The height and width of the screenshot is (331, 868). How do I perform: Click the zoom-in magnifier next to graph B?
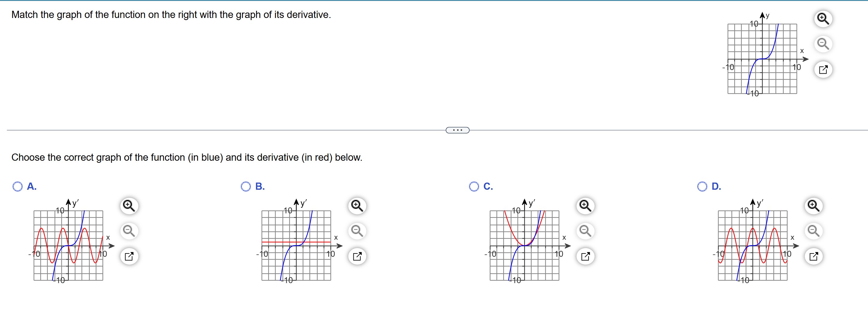(357, 205)
